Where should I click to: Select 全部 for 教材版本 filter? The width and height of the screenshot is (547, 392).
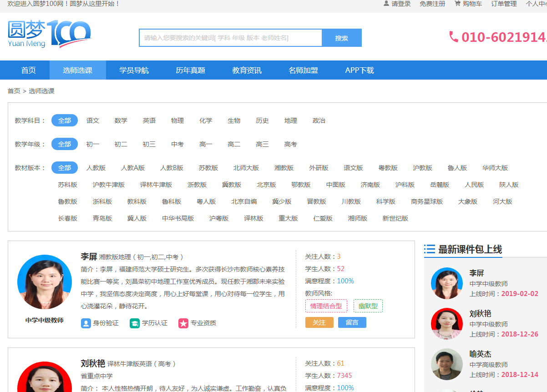[65, 168]
